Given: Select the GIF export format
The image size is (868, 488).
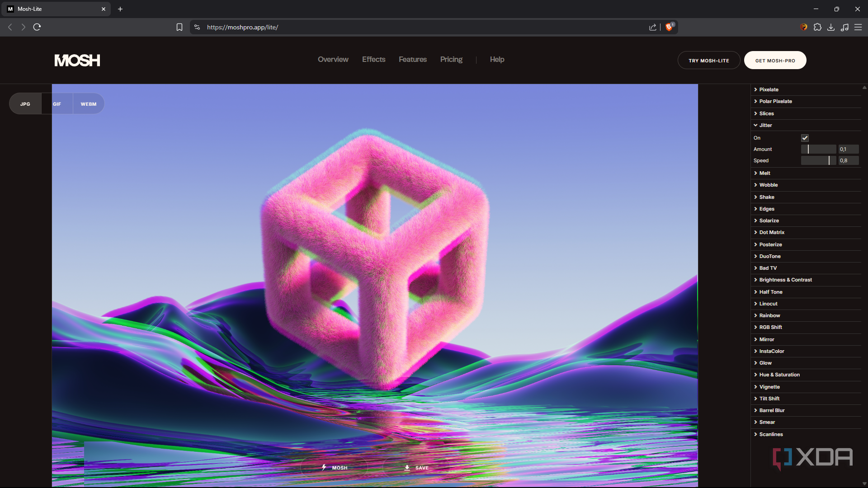Looking at the screenshot, I should pyautogui.click(x=57, y=104).
